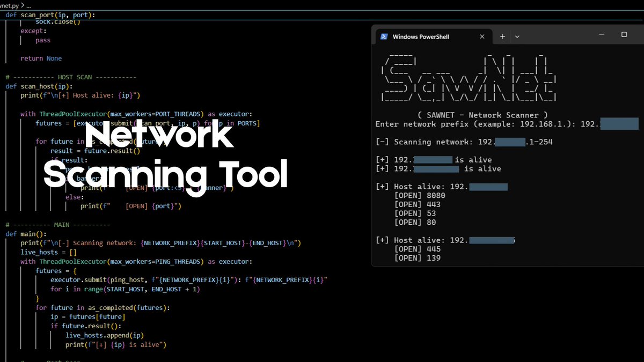Close the Windows PowerShell tab
Viewport: 644px width, 362px height.
(482, 36)
